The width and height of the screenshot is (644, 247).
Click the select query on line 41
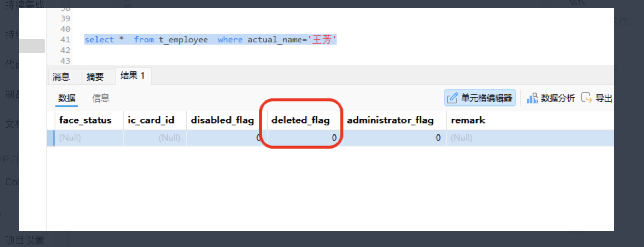pyautogui.click(x=210, y=40)
